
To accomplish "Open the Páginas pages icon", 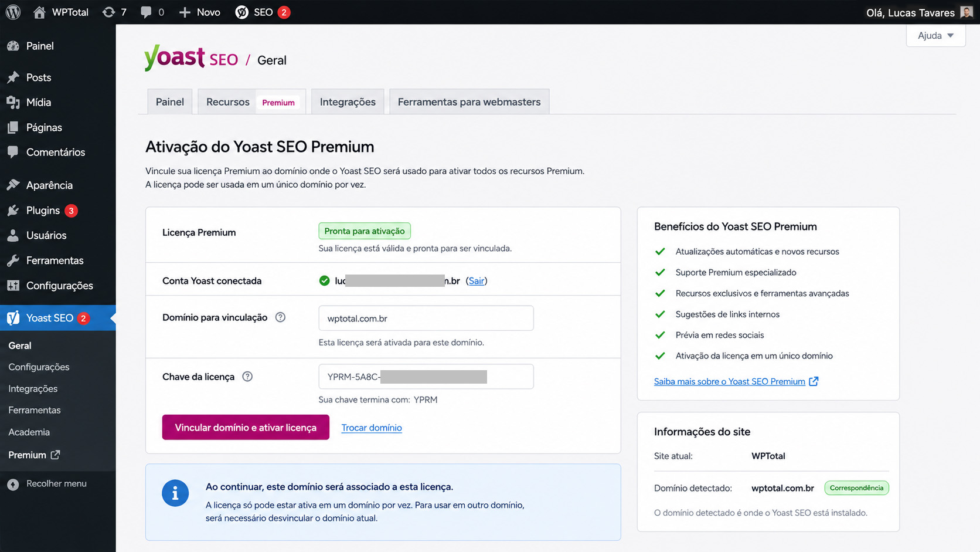I will (13, 127).
